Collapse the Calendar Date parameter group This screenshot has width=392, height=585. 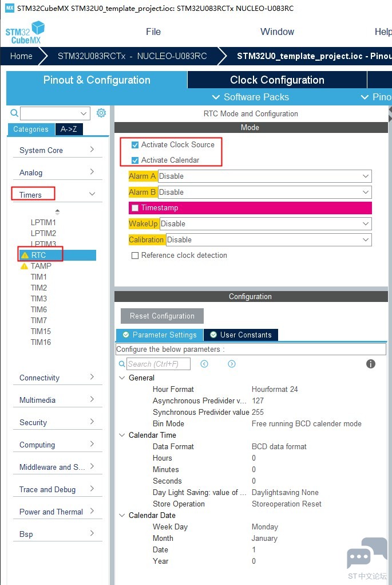122,515
